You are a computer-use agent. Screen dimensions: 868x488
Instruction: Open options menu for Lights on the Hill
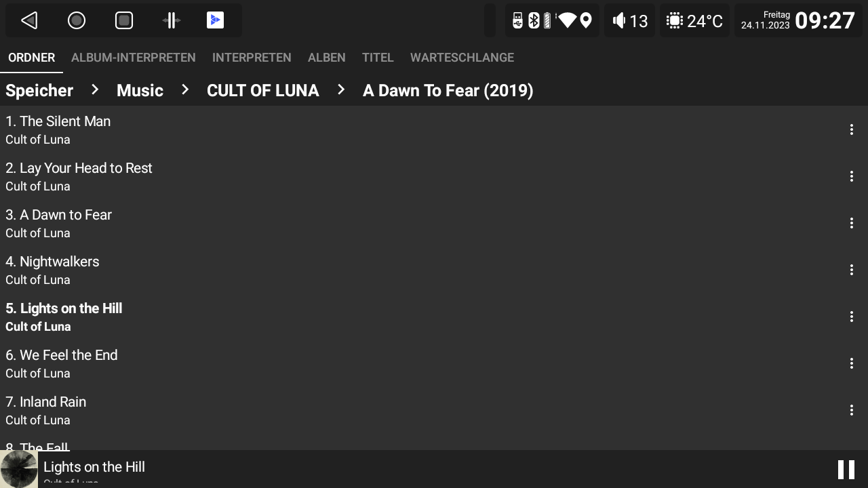click(851, 317)
